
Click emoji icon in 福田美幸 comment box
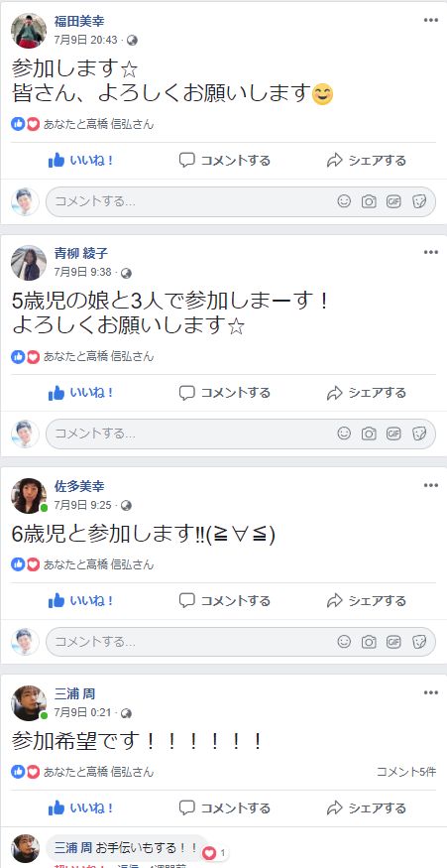344,201
